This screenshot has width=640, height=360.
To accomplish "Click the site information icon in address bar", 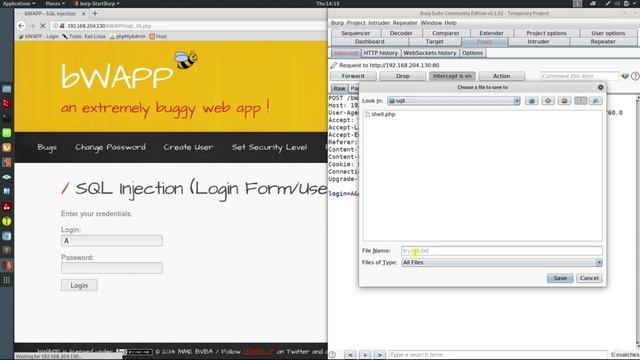I will 56,26.
